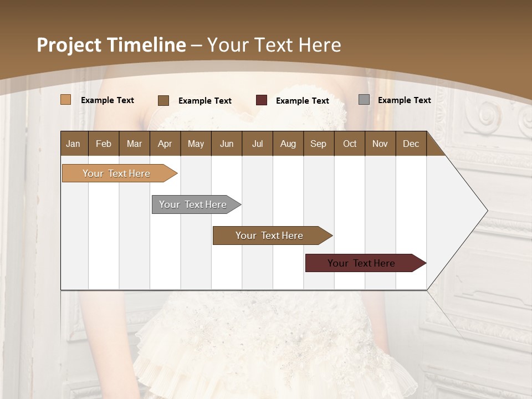Screen dimensions: 532x399
Task: Select the Aug month header
Action: coord(288,144)
